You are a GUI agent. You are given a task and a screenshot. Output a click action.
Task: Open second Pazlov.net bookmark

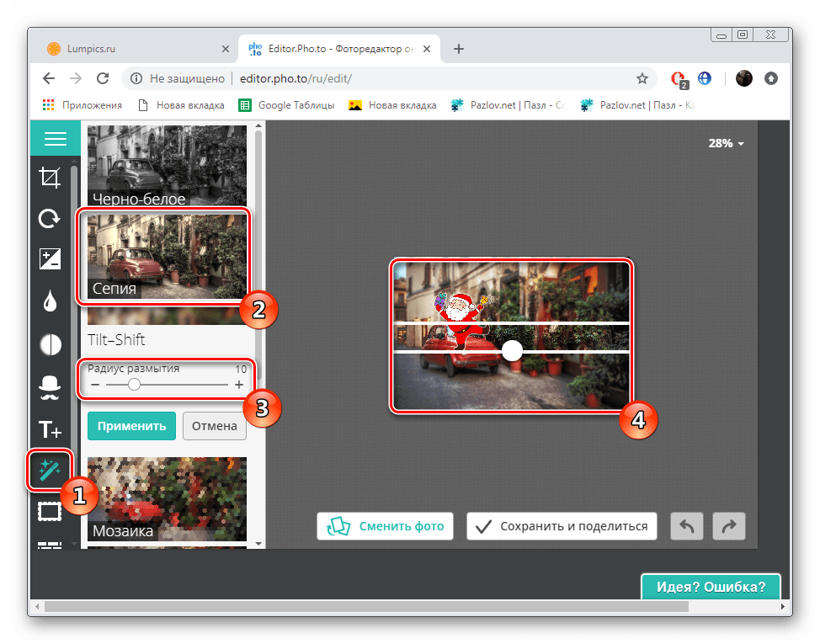[x=637, y=105]
